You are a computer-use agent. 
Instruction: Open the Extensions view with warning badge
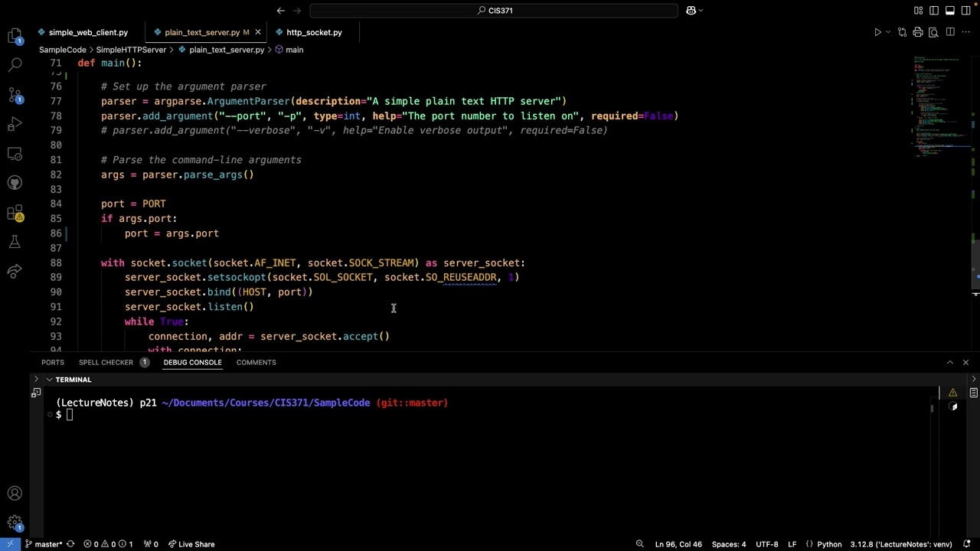click(x=15, y=213)
